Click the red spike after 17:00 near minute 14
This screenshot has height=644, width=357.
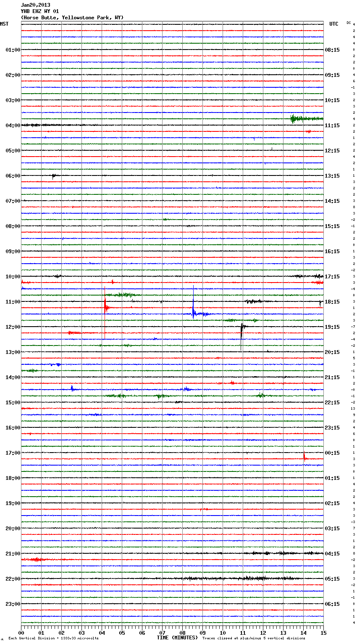click(x=304, y=457)
